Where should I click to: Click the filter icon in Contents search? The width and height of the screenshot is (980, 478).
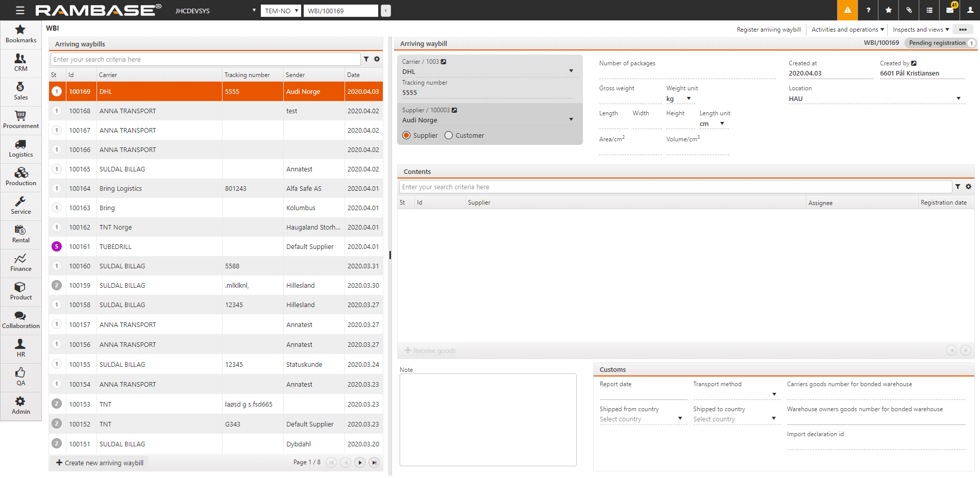(x=958, y=187)
